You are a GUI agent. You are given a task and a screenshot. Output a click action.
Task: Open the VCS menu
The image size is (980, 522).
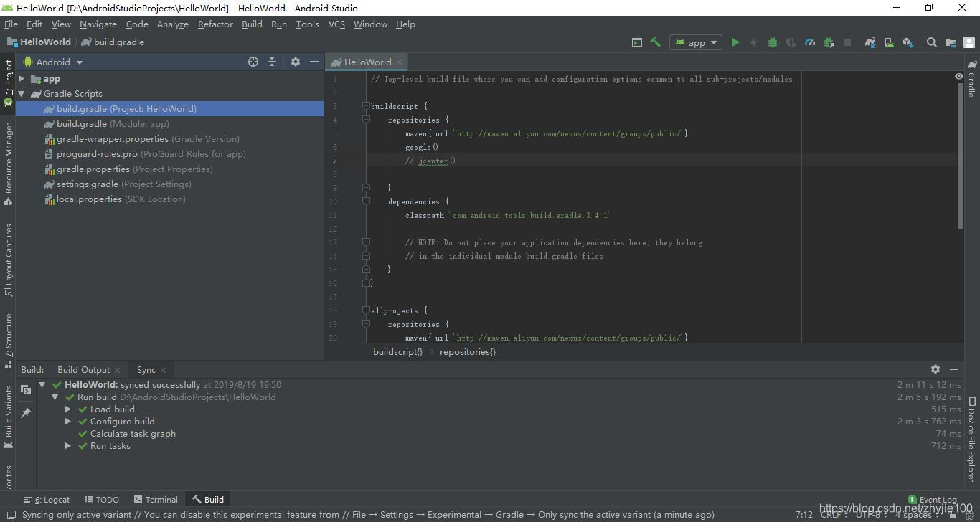coord(336,24)
